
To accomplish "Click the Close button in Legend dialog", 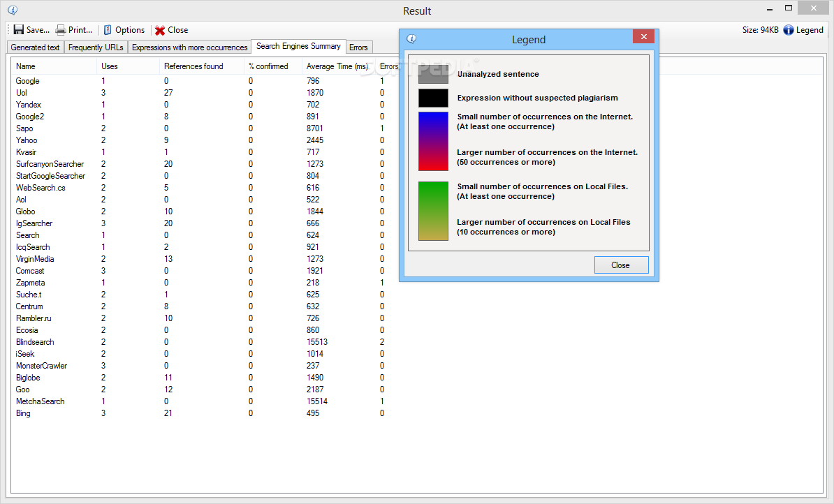I will click(621, 265).
